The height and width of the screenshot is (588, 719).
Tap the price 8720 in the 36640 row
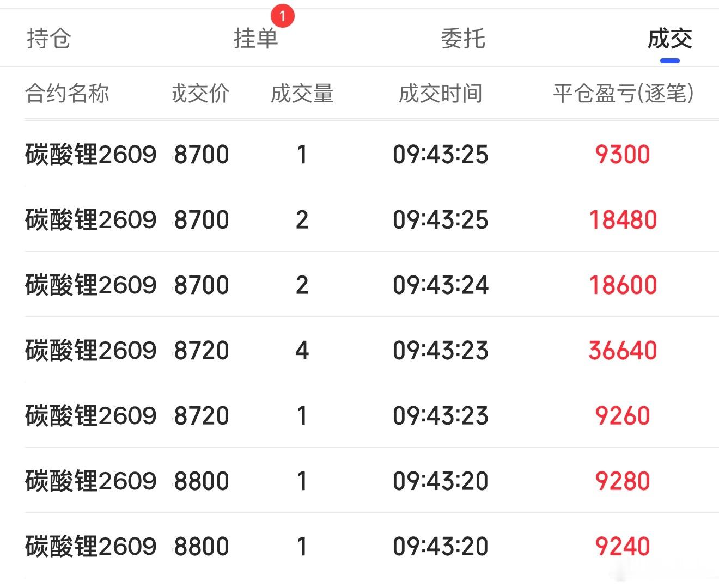click(x=202, y=350)
